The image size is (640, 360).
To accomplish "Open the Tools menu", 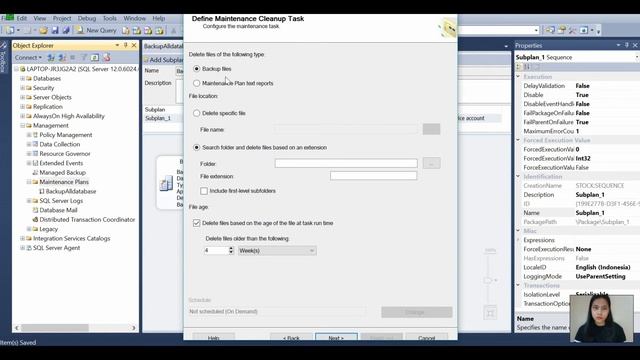I will coord(109,18).
